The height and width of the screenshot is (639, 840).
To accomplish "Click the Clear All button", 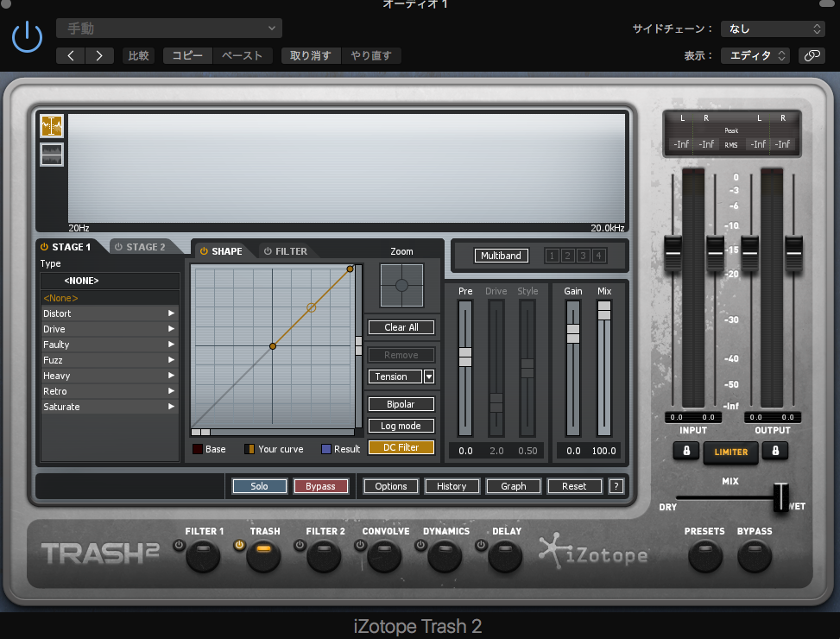I will [x=401, y=327].
